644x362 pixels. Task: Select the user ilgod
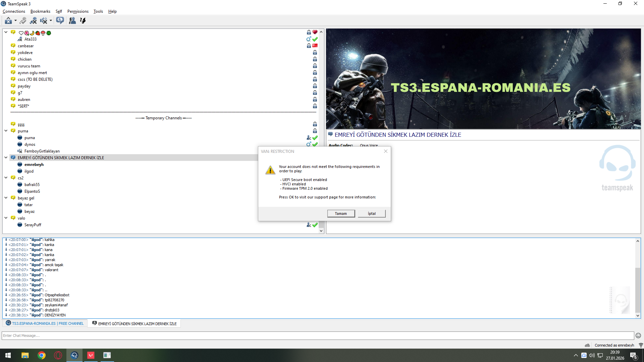(x=29, y=171)
